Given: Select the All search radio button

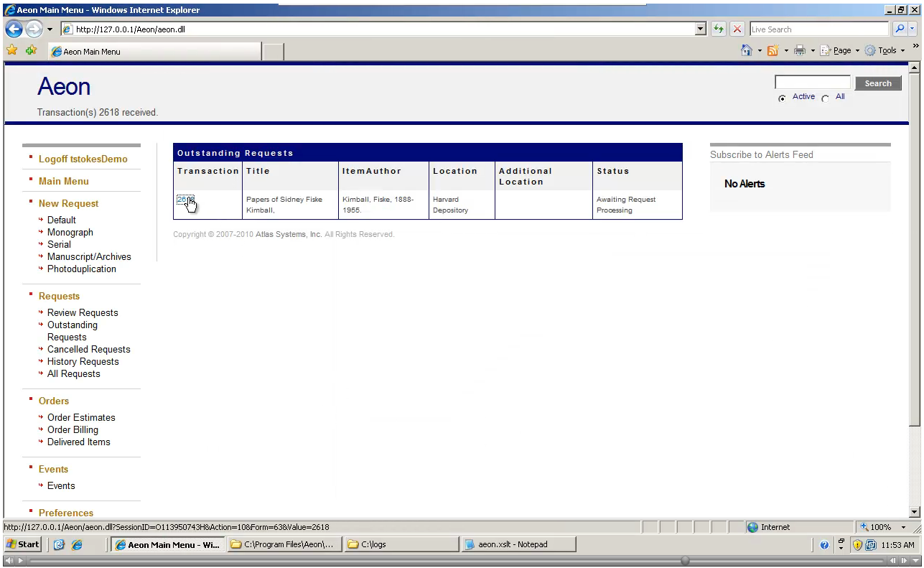Looking at the screenshot, I should (825, 98).
